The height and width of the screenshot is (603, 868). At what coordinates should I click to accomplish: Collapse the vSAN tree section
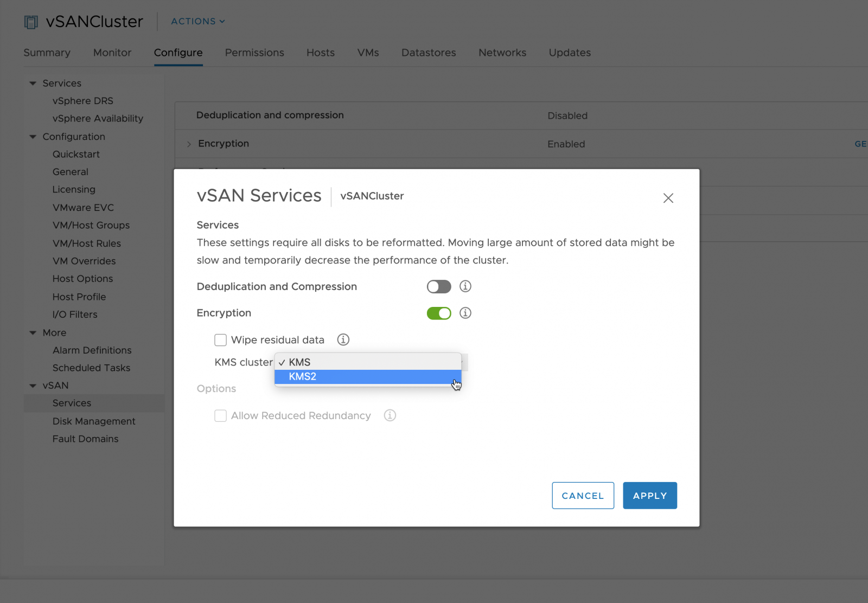click(33, 386)
